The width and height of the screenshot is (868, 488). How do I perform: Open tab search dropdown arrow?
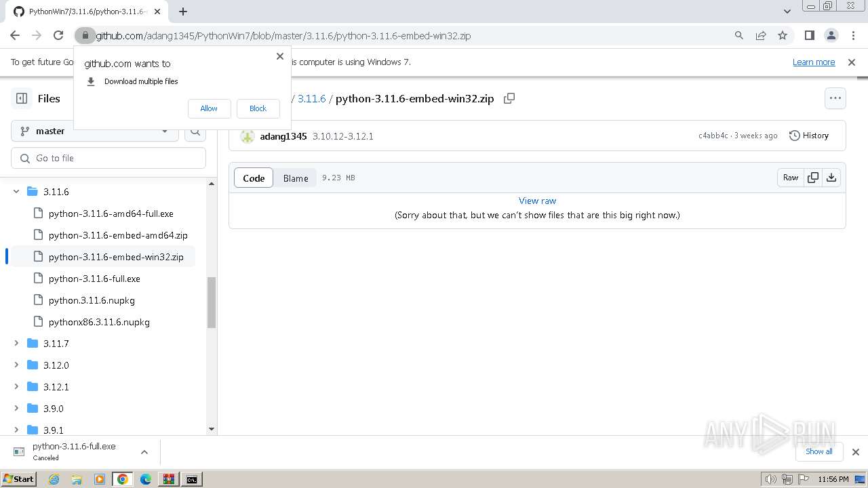click(787, 12)
